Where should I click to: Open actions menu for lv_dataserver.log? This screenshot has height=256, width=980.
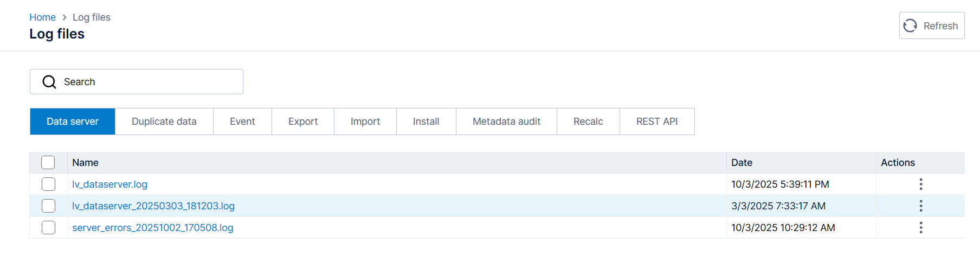(920, 184)
